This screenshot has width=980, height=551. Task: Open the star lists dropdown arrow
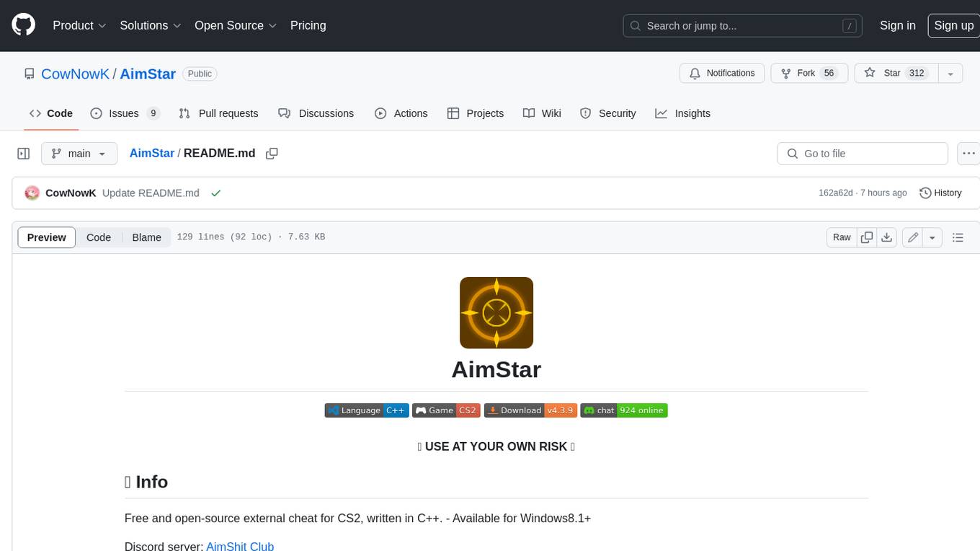click(x=950, y=74)
